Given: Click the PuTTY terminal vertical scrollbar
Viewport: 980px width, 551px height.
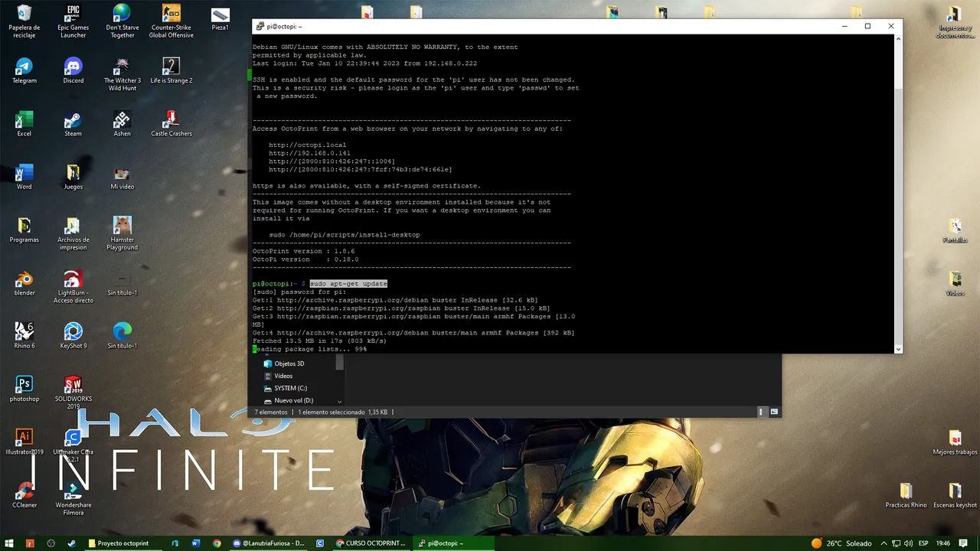Looking at the screenshot, I should (898, 194).
